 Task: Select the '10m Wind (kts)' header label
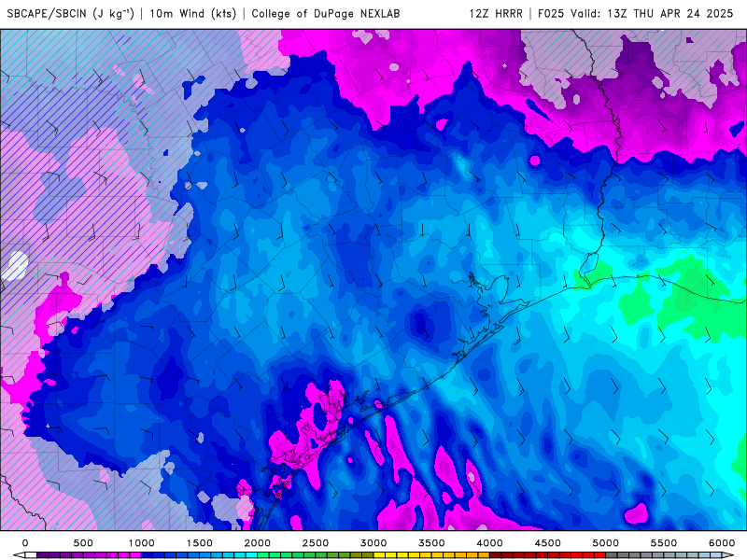[x=193, y=14]
